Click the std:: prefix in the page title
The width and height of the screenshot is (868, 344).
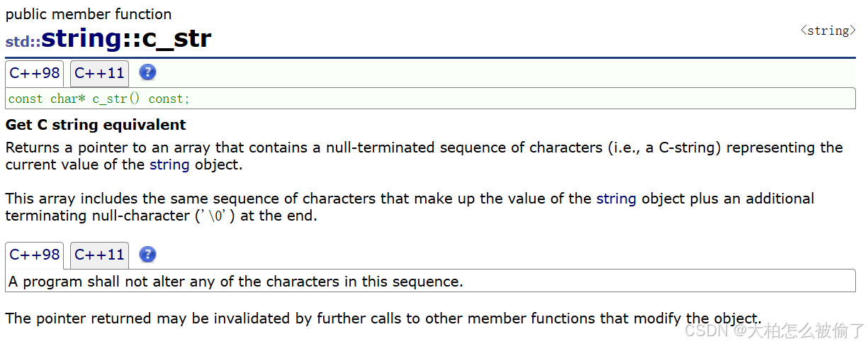[x=23, y=41]
